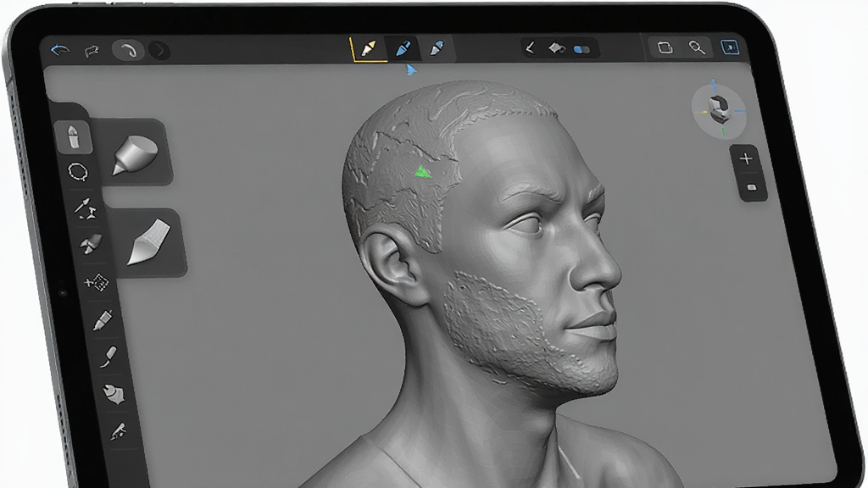868x488 pixels.
Task: Tap the gray redo arrow
Action: 92,51
